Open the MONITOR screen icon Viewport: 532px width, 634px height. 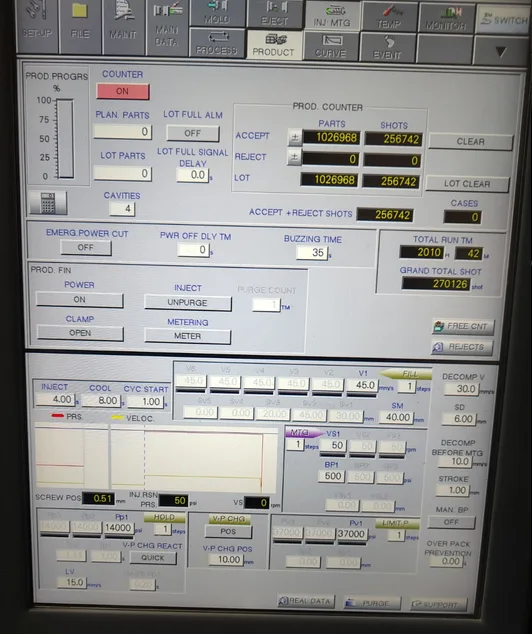click(445, 18)
